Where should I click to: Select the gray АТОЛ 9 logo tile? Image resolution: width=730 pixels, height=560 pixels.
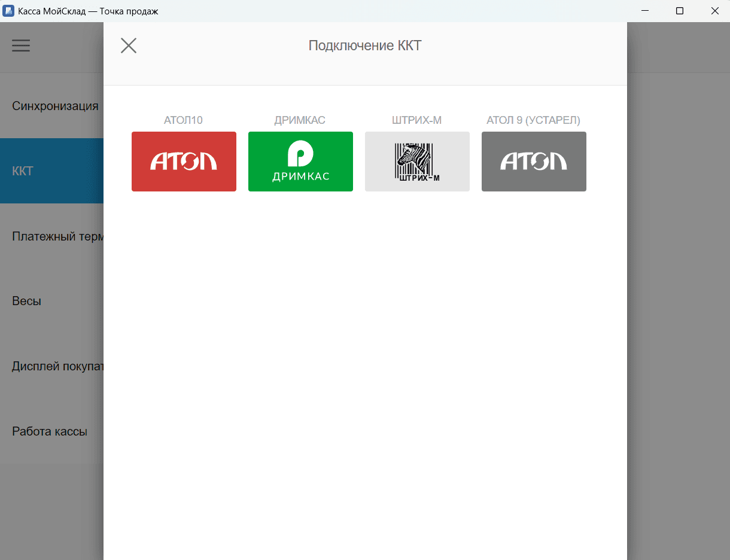[534, 162]
